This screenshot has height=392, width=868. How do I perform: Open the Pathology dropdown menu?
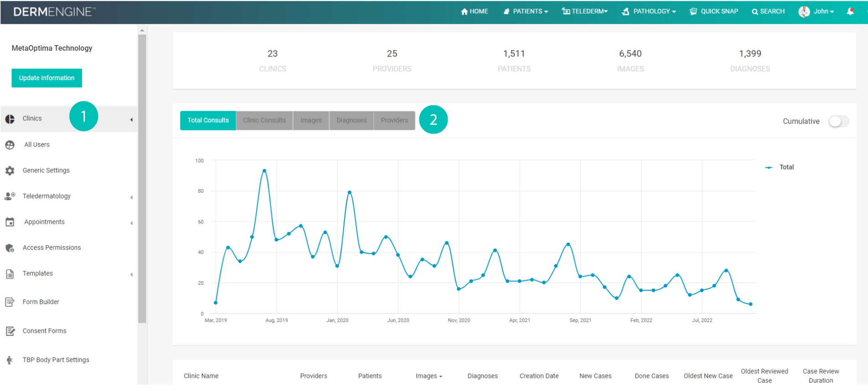[648, 11]
